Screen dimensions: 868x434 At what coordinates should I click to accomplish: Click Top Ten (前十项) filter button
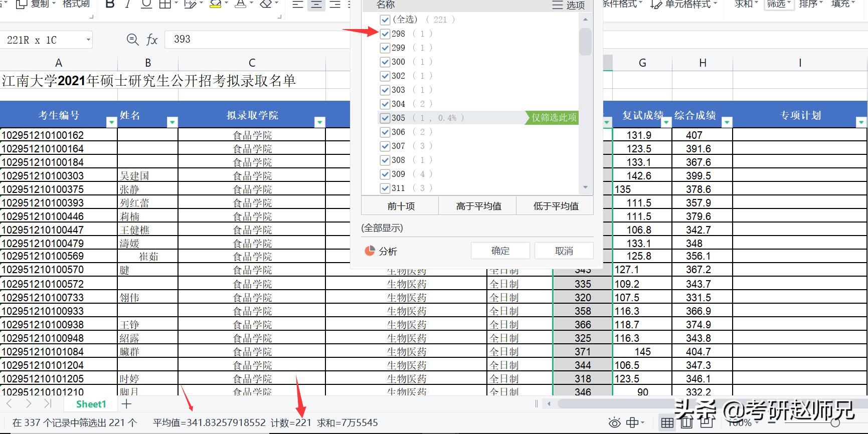pyautogui.click(x=401, y=206)
